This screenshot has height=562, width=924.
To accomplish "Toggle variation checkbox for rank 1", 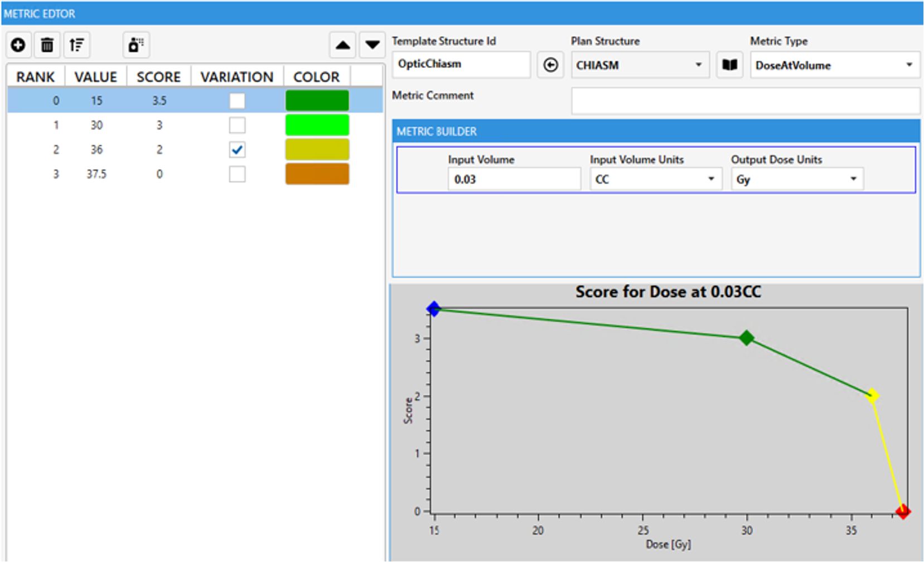I will 237,125.
